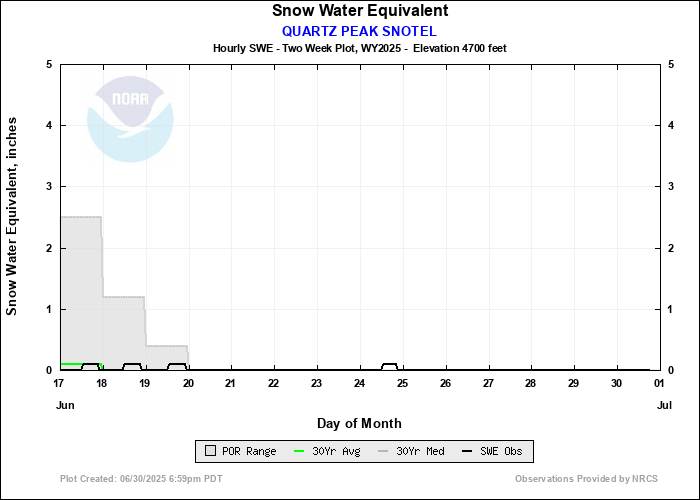
Task: Click the "Day of Month" x-axis title
Action: [x=359, y=423]
